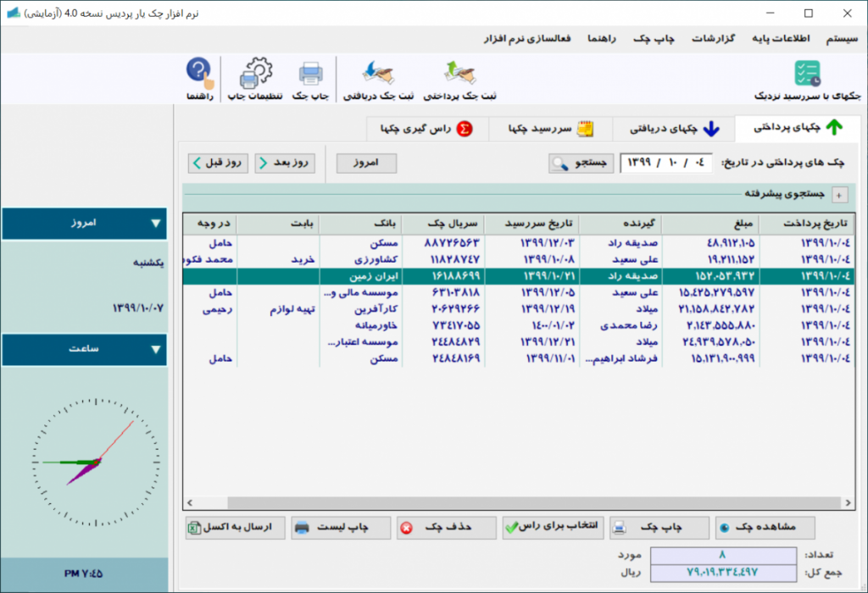Select row with bank خاورمیانه
Image resolution: width=868 pixels, height=593 pixels.
(519, 326)
